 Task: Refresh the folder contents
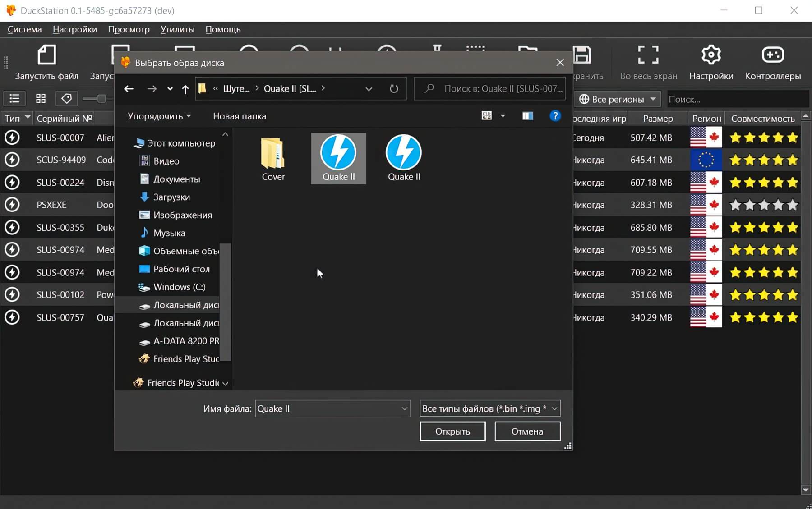[x=394, y=89]
